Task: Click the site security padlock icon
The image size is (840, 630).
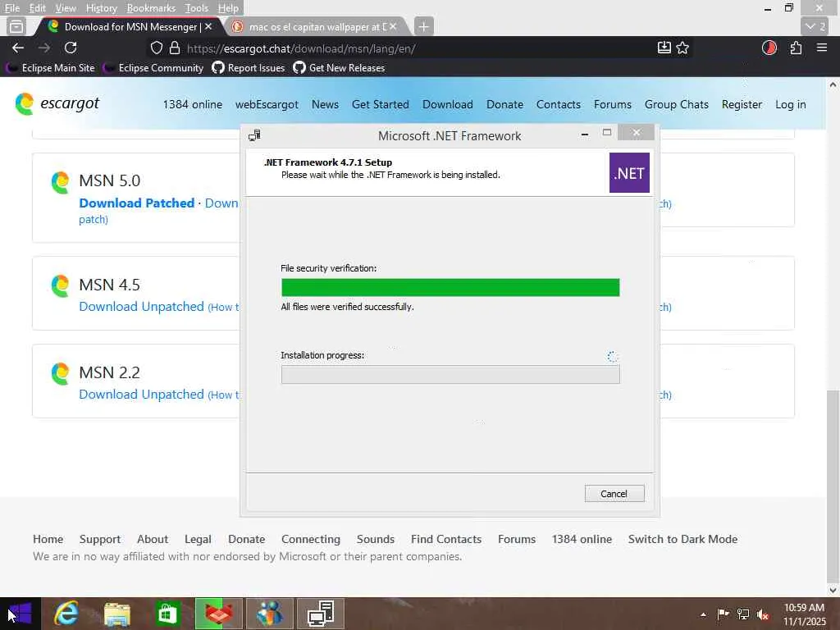Action: [x=175, y=48]
